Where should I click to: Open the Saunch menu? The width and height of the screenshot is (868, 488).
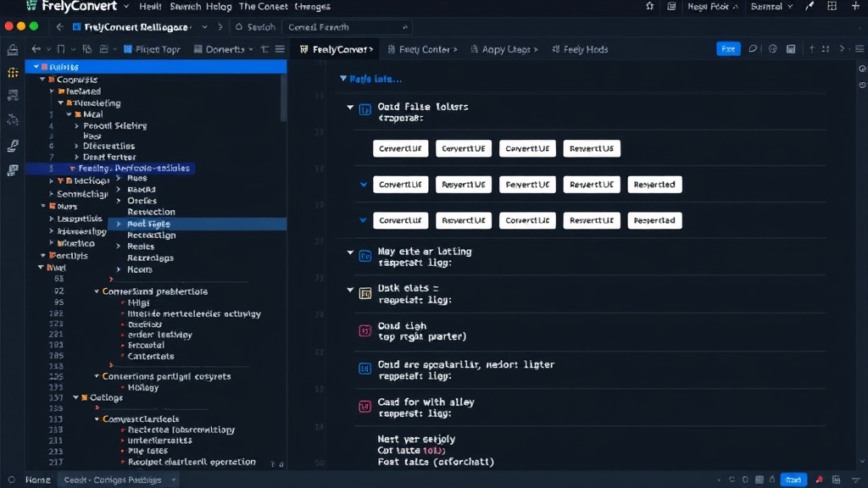[185, 7]
